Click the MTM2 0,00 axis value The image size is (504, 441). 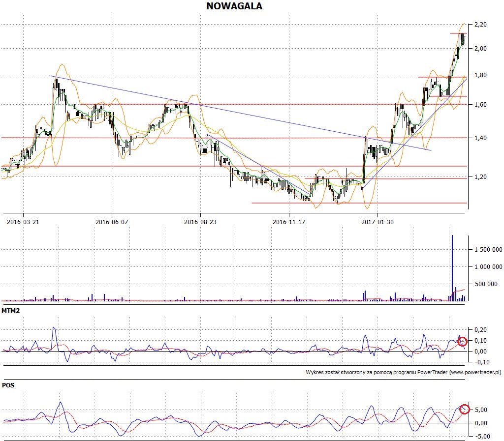click(x=480, y=352)
